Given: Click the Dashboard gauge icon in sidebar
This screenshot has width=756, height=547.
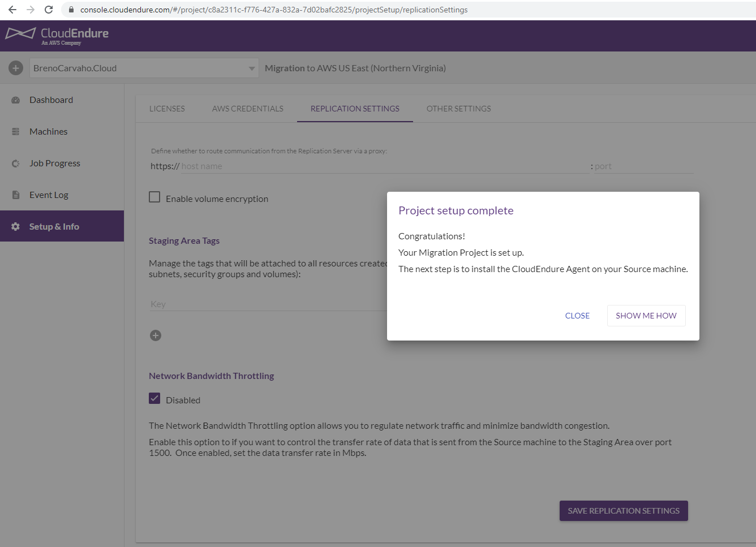Looking at the screenshot, I should click(x=16, y=100).
